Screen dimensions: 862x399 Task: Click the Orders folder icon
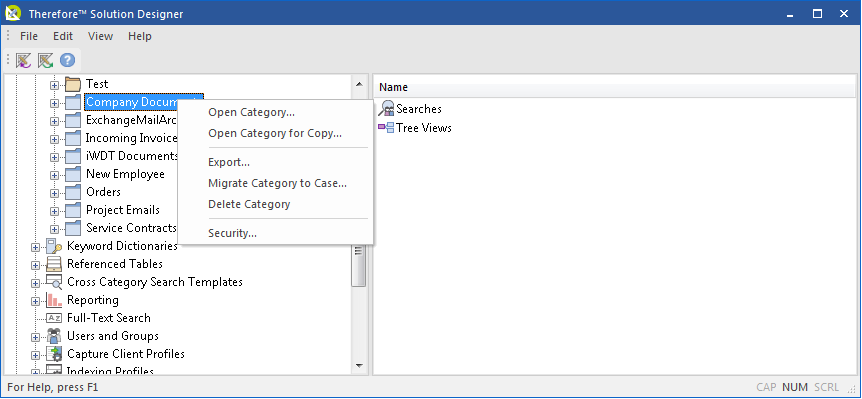[x=73, y=192]
